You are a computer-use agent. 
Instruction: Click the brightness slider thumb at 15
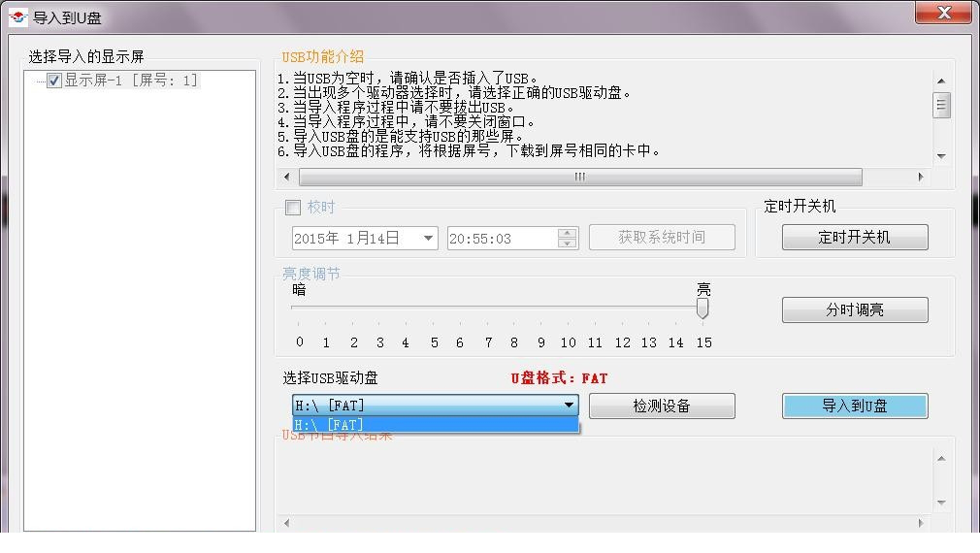click(702, 309)
